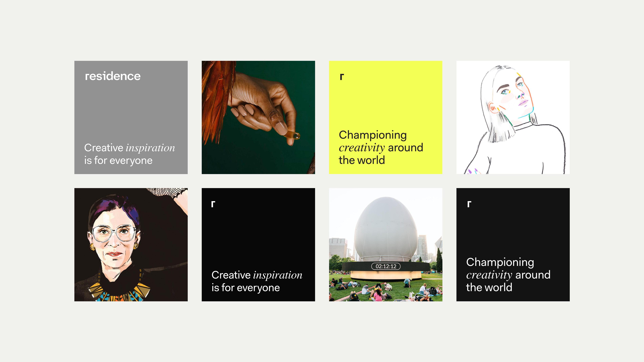The width and height of the screenshot is (644, 362).
Task: Select the 02:12:12 timer badge
Action: 386,266
